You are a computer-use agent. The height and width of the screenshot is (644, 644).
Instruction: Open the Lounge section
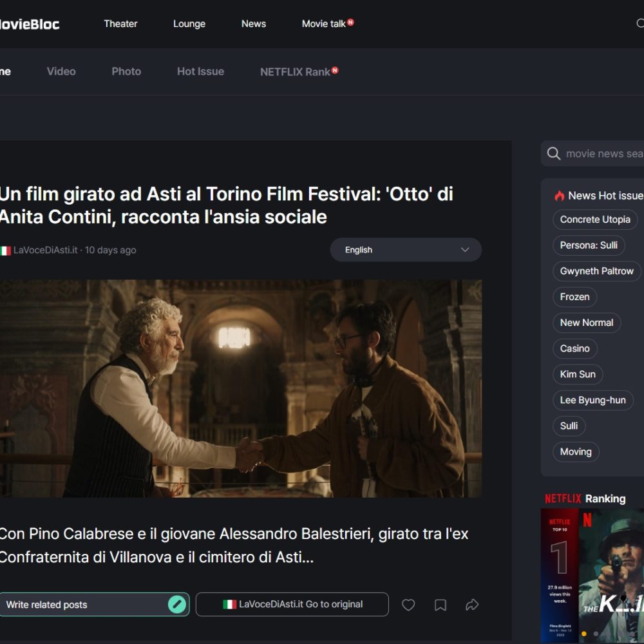click(189, 23)
